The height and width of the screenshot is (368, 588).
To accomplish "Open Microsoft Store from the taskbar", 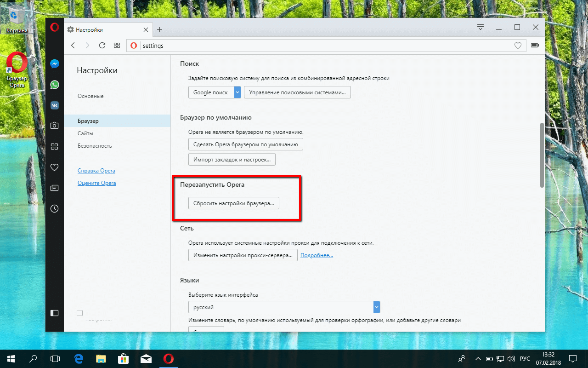I will click(124, 358).
